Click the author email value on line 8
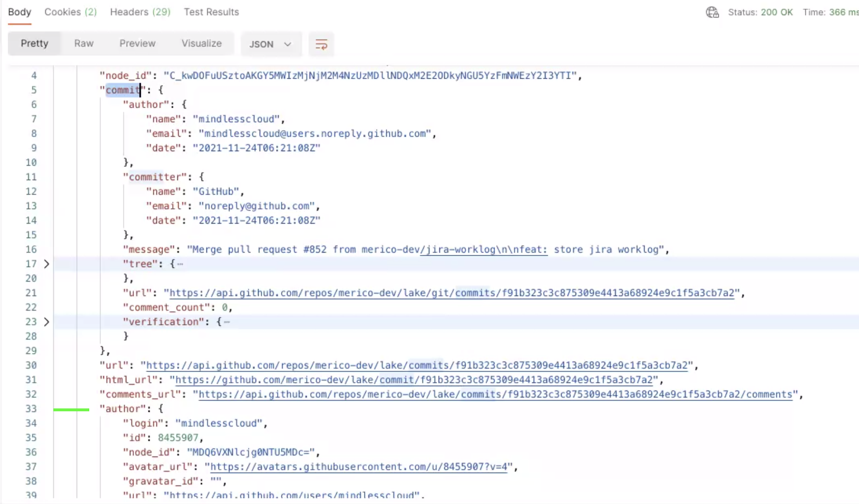This screenshot has height=504, width=859. coord(315,134)
